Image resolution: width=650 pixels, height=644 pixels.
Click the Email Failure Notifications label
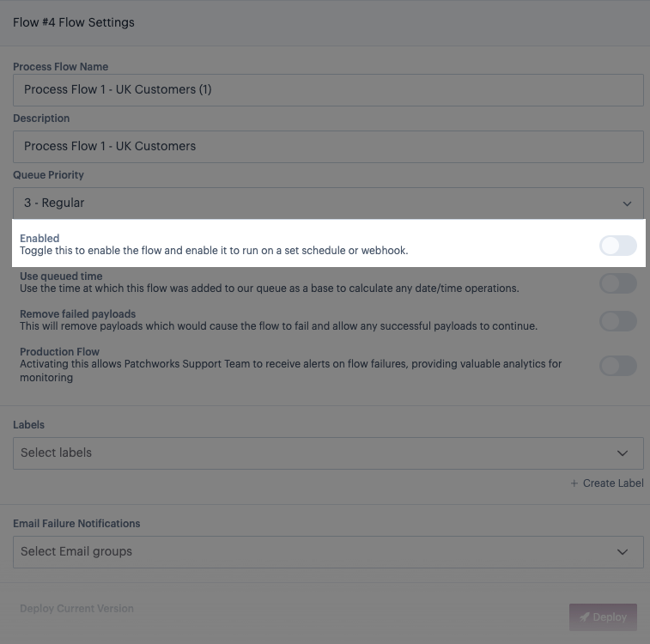[76, 524]
